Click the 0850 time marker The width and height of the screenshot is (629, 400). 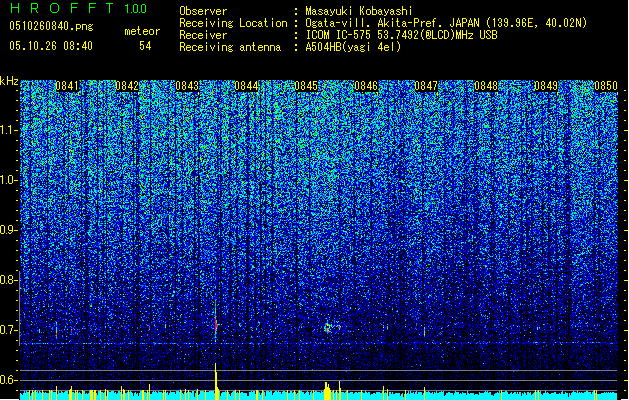606,86
